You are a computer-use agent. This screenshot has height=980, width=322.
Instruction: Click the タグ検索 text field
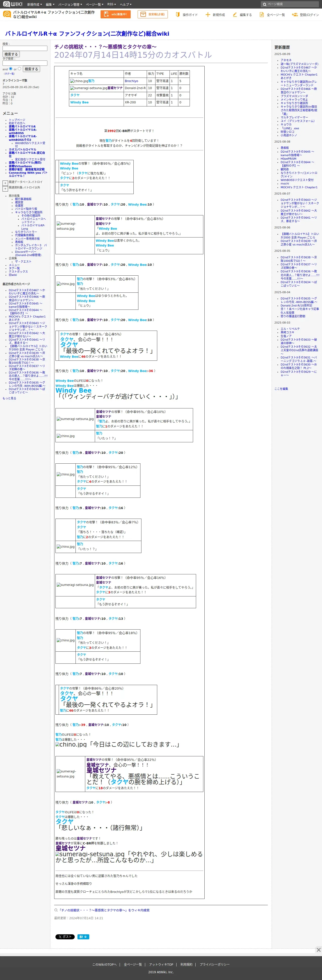pyautogui.click(x=25, y=63)
